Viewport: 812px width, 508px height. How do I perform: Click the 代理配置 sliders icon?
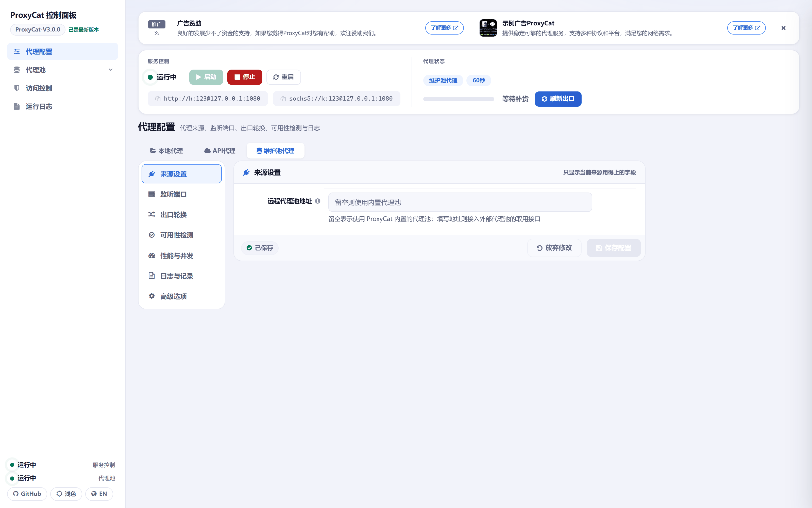click(16, 52)
